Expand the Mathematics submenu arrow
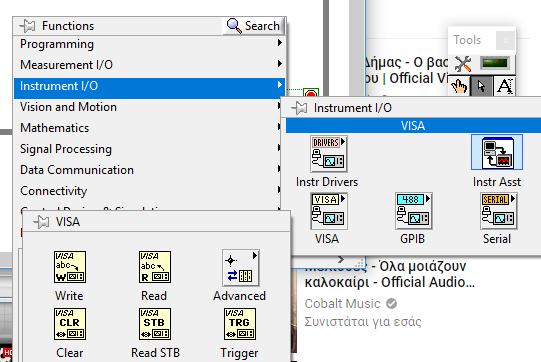The image size is (541, 362). [x=279, y=127]
